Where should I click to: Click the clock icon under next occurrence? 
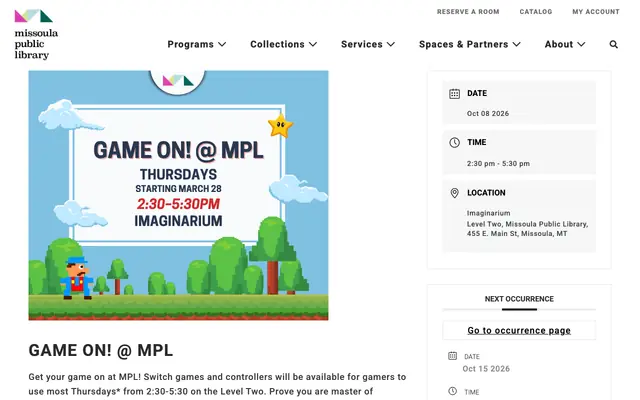click(452, 391)
